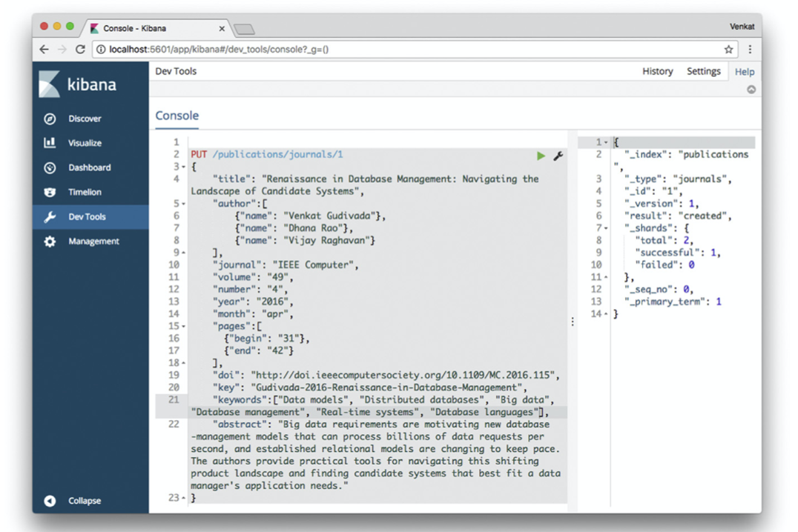Image resolution: width=798 pixels, height=532 pixels.
Task: Open the History tab
Action: pyautogui.click(x=658, y=72)
